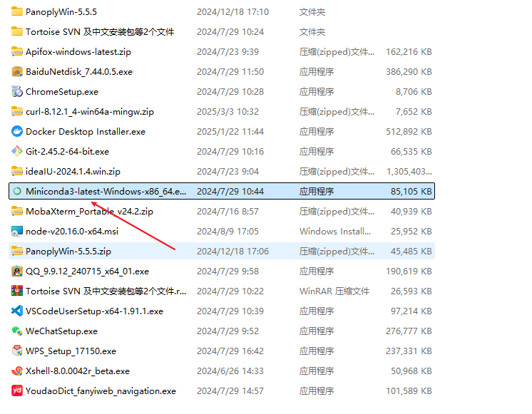Select WeChatSetup.exe file name

[x=62, y=331]
